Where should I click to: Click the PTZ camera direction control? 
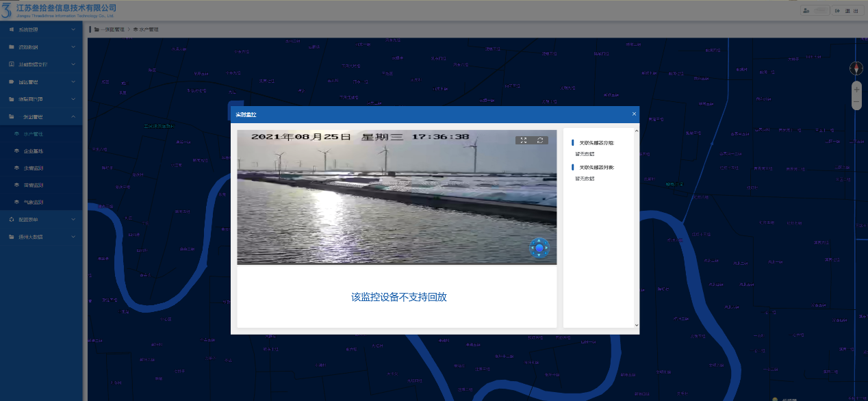[x=539, y=248]
